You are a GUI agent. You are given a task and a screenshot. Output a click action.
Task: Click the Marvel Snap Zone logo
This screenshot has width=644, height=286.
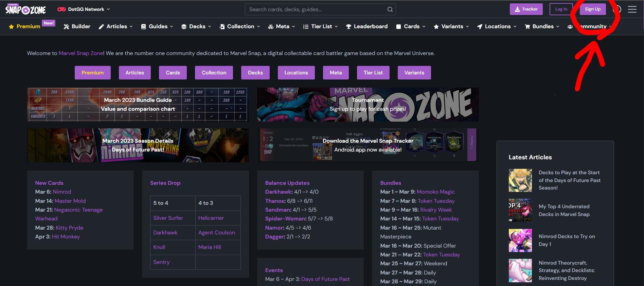[25, 9]
